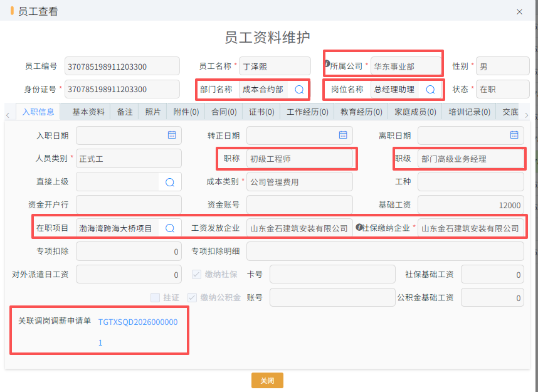Click the 岗位名称 search magnifier icon
Image resolution: width=538 pixels, height=392 pixels.
tap(430, 90)
